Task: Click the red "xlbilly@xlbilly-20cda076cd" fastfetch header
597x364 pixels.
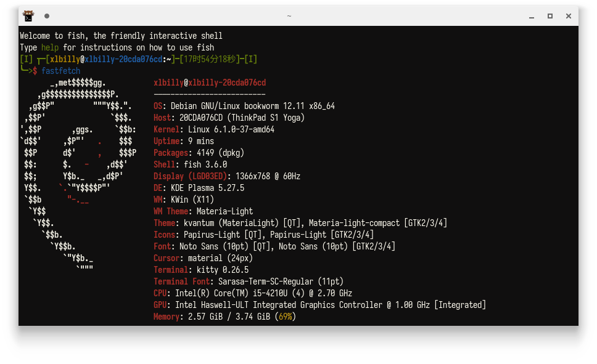Action: pos(210,83)
